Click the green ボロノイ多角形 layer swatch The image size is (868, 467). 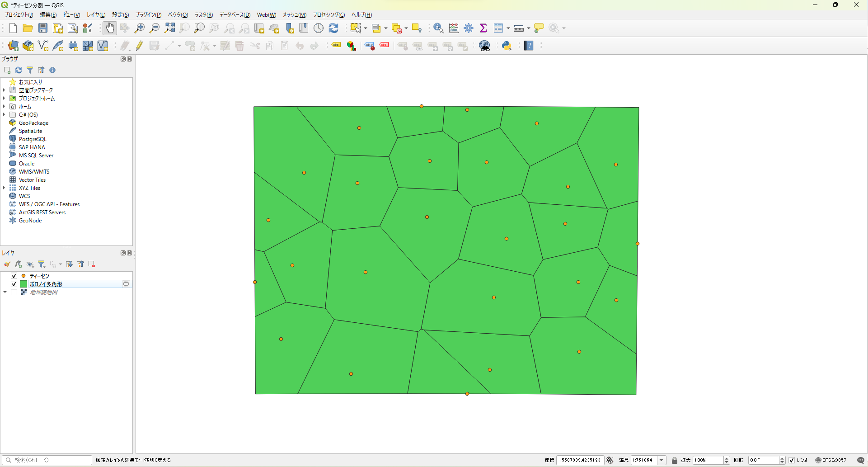pyautogui.click(x=23, y=284)
